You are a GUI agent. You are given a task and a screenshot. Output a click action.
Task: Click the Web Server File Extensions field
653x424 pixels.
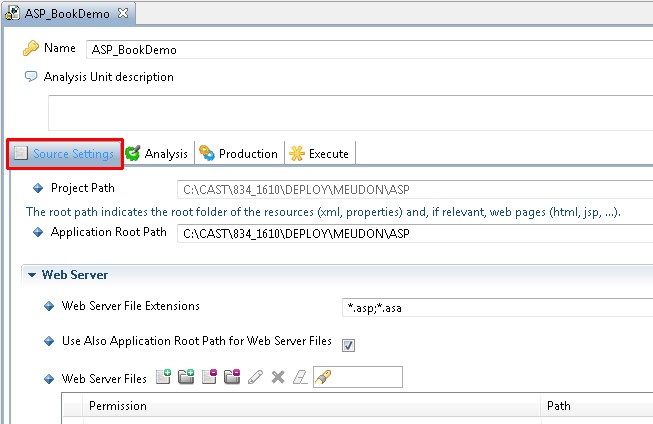[x=497, y=308]
